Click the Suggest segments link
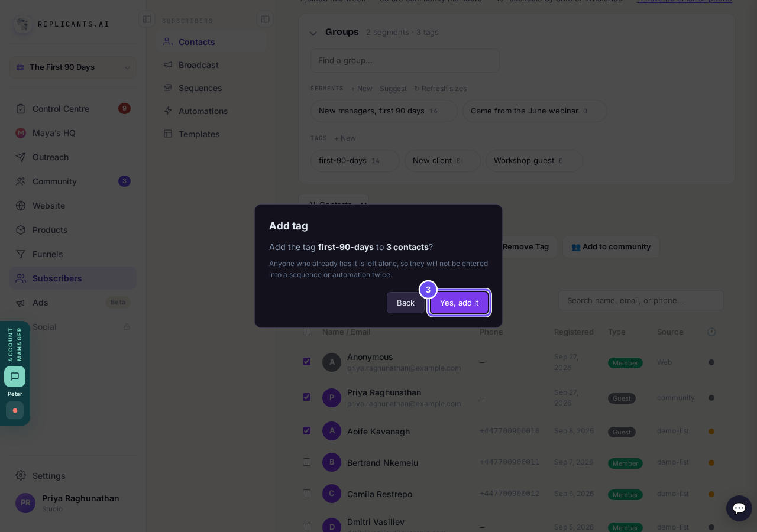The image size is (757, 532). [x=393, y=89]
